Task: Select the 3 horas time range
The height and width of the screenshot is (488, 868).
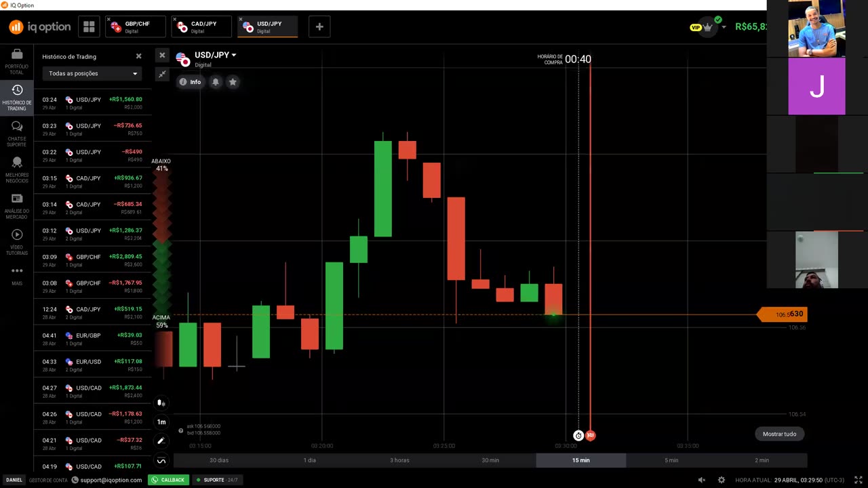Action: [399, 460]
